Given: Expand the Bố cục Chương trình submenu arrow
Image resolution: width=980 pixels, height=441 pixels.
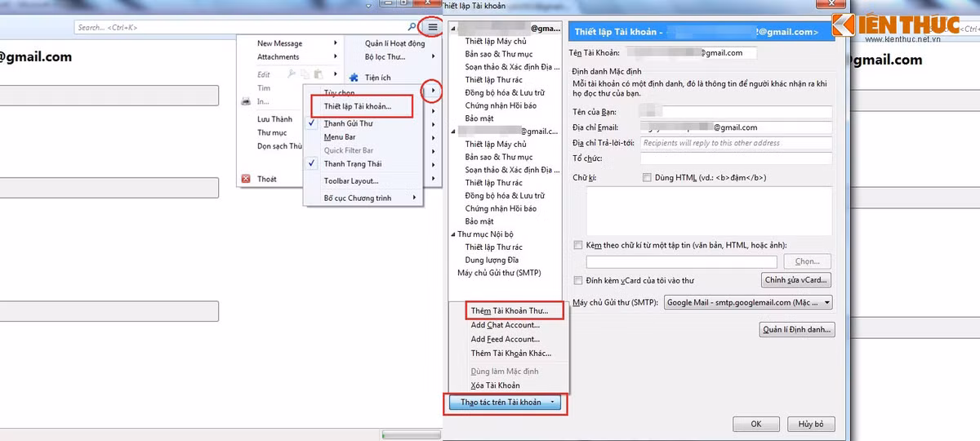Looking at the screenshot, I should click(x=414, y=198).
